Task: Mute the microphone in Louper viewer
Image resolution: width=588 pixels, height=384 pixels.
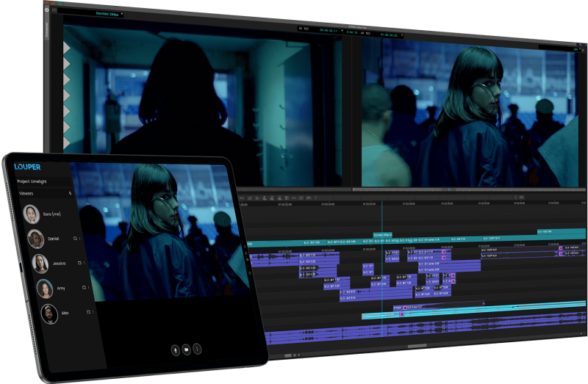Action: tap(175, 349)
